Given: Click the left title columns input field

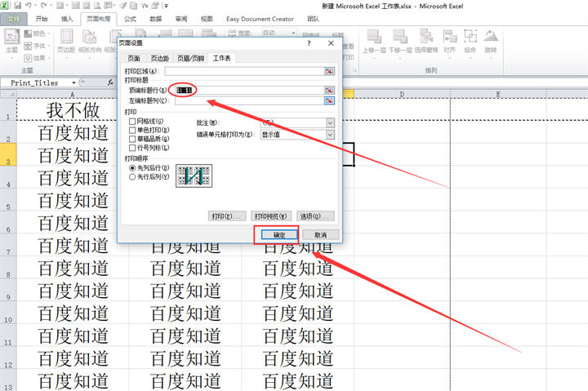Looking at the screenshot, I should point(250,100).
